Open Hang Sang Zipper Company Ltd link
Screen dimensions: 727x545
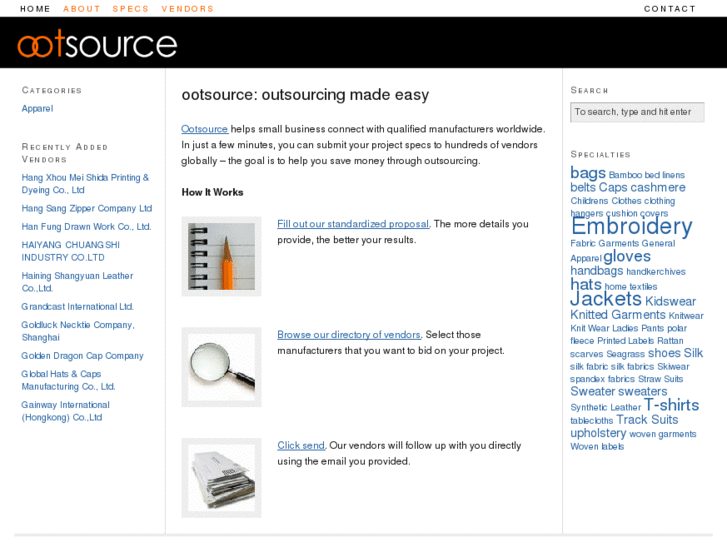coord(87,209)
